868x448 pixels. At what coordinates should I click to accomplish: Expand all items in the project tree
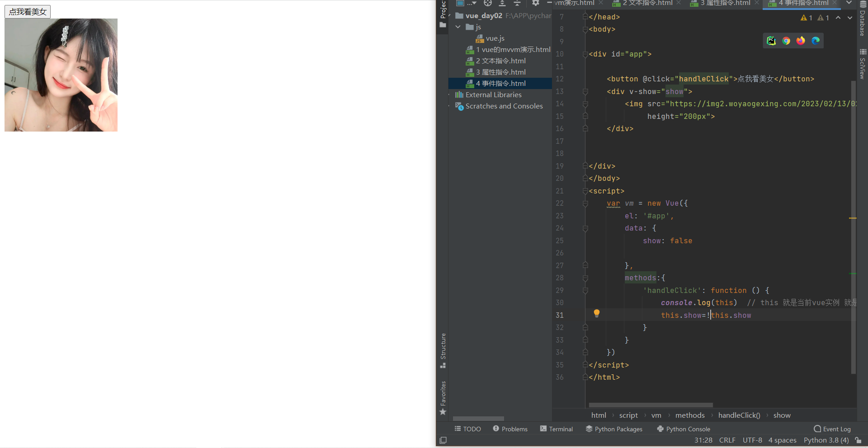click(502, 3)
